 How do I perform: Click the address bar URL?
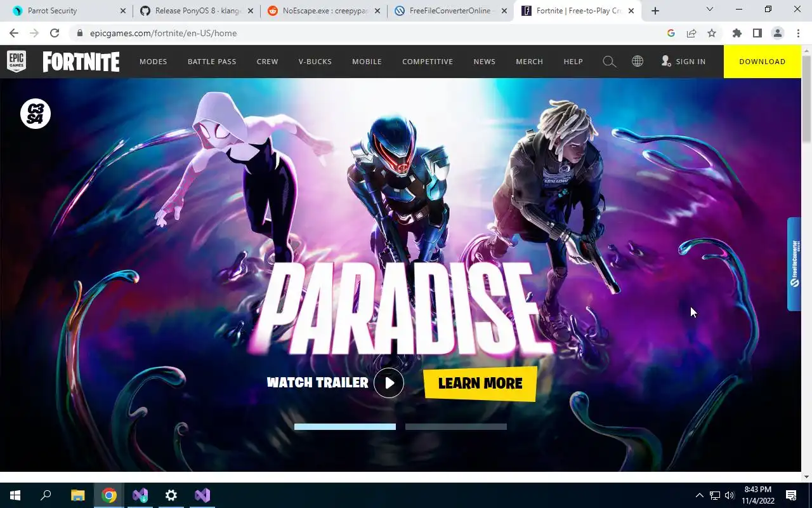(164, 33)
